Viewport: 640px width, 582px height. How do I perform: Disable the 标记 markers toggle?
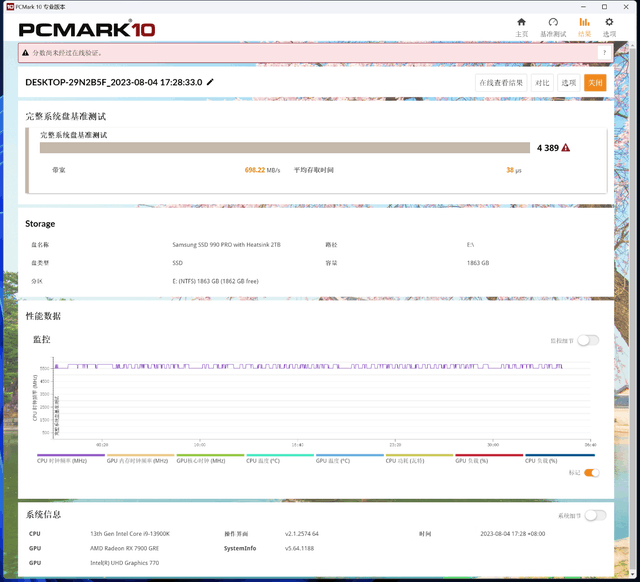point(591,472)
